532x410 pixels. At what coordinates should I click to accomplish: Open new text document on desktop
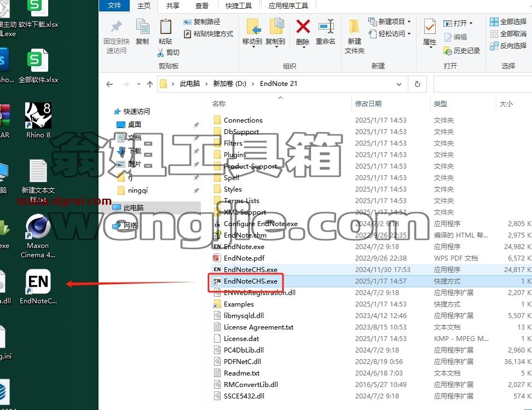[38, 181]
